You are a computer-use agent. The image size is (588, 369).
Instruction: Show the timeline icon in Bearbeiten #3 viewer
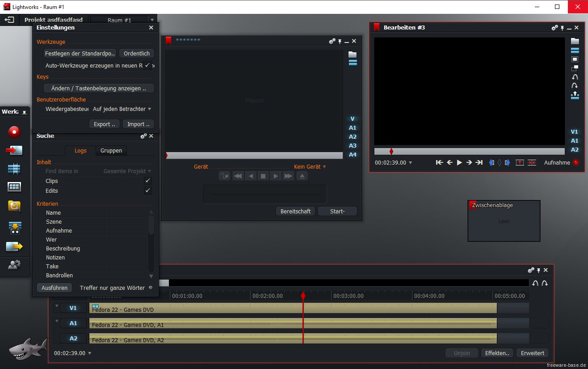click(575, 51)
